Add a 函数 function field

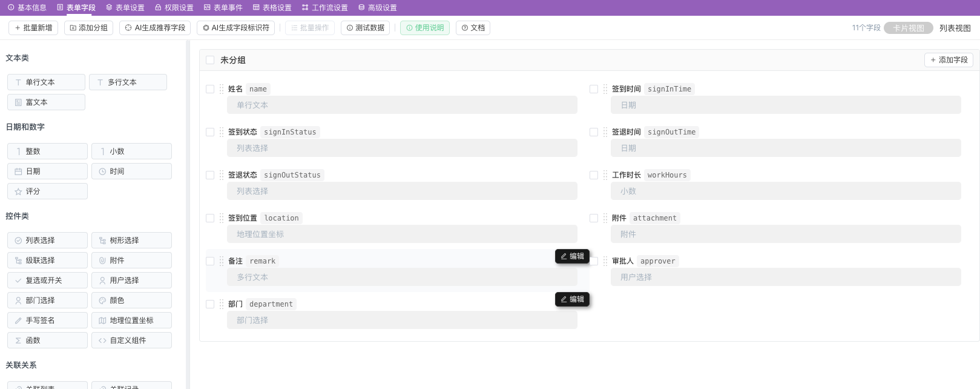47,341
